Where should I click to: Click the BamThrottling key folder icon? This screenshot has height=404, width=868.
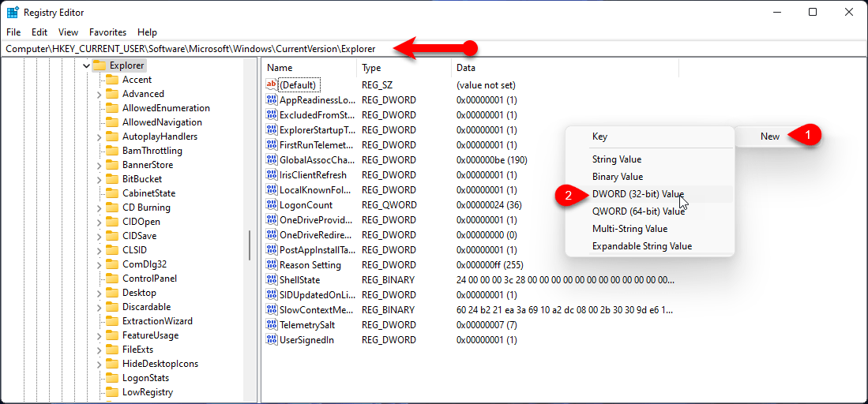click(112, 151)
